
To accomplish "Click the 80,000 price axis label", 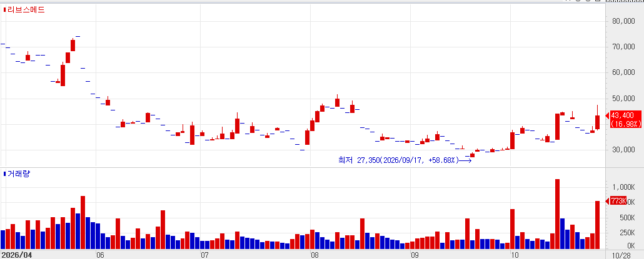I will pyautogui.click(x=623, y=21).
